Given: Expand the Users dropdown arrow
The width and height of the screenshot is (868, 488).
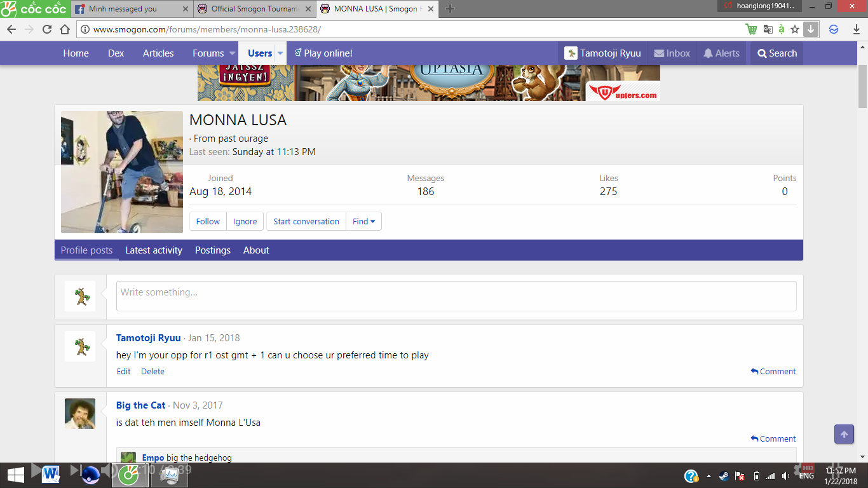Looking at the screenshot, I should tap(280, 53).
